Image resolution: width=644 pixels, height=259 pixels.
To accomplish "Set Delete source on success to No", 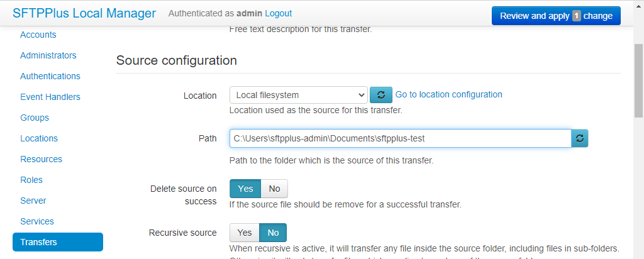I will point(274,189).
